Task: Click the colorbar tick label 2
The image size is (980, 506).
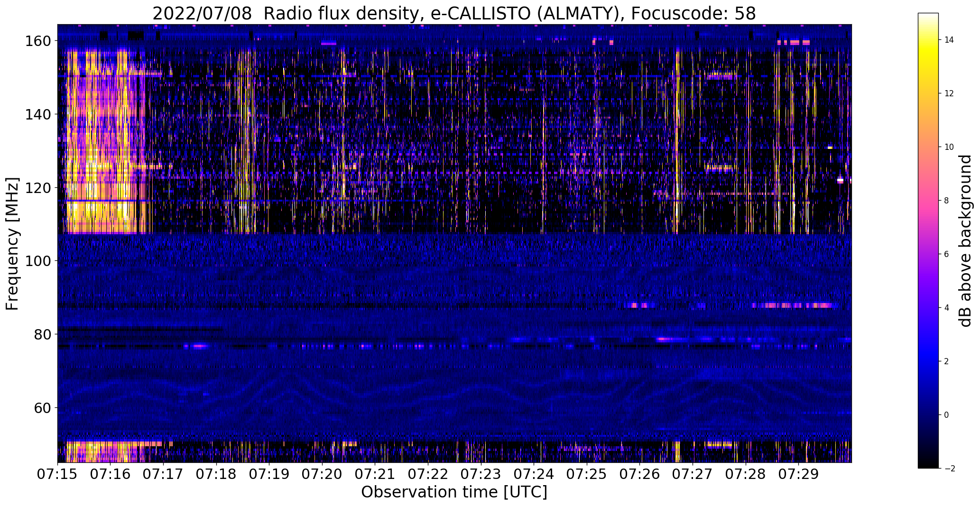Action: click(x=947, y=361)
